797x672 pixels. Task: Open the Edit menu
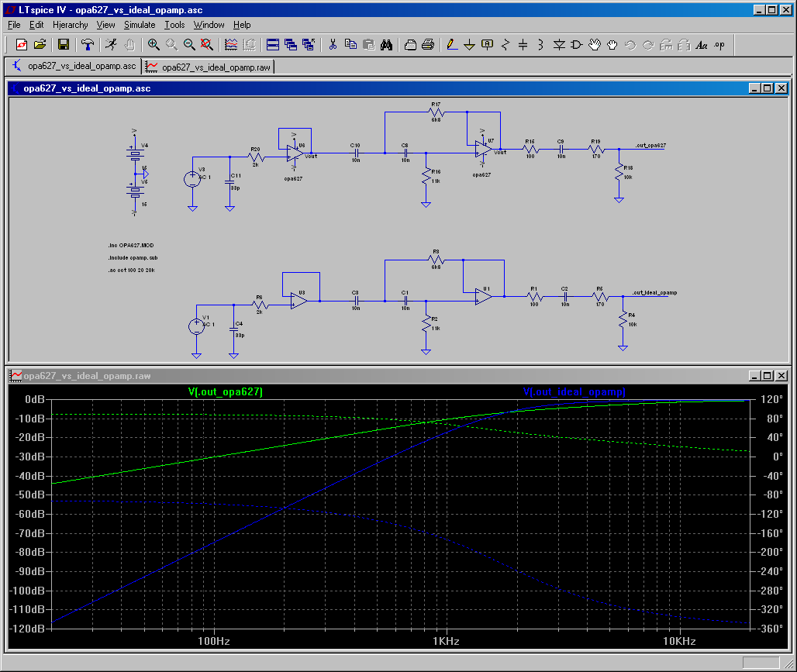coord(36,24)
